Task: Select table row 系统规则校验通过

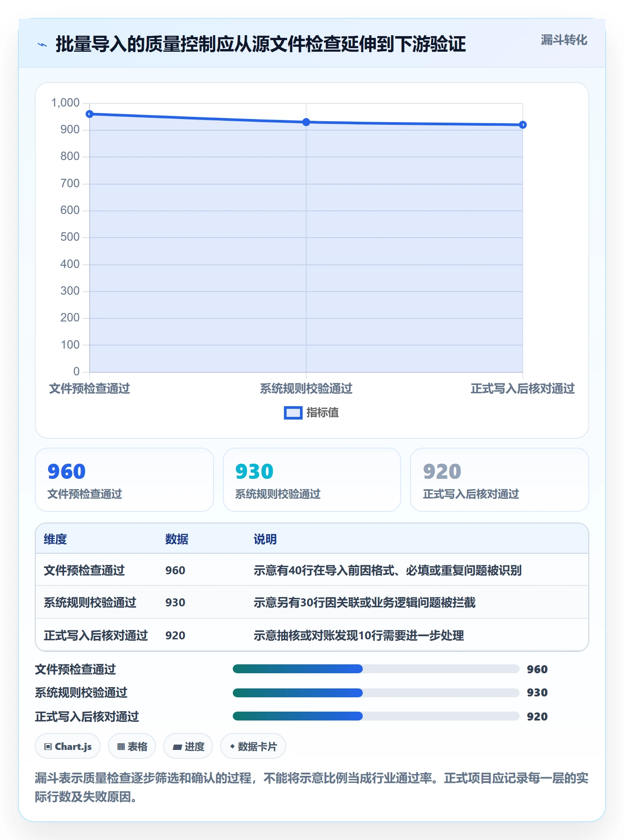Action: 312,602
